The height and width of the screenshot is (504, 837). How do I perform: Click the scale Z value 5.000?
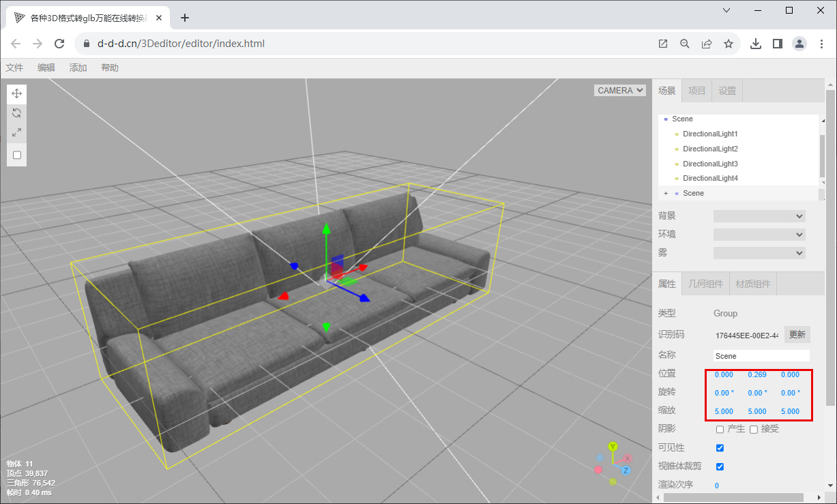790,411
